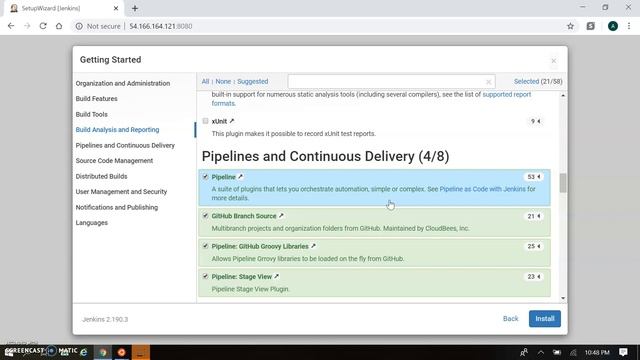Uncheck the Pipeline plugin checkbox
640x360 pixels.
click(x=205, y=177)
